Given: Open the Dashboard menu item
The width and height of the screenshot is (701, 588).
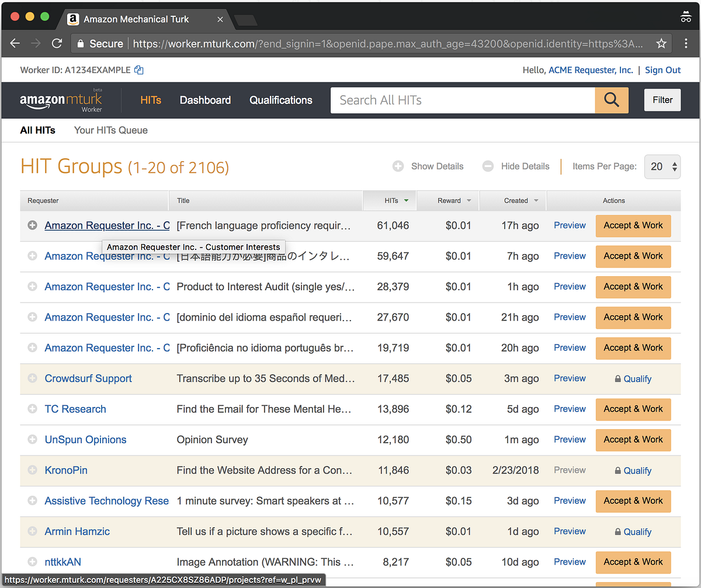Looking at the screenshot, I should (205, 100).
